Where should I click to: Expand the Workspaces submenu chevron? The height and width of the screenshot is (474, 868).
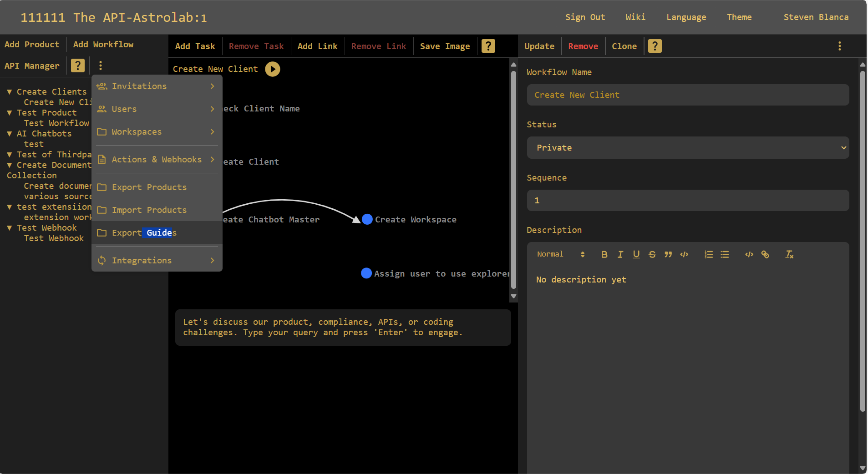coord(212,131)
